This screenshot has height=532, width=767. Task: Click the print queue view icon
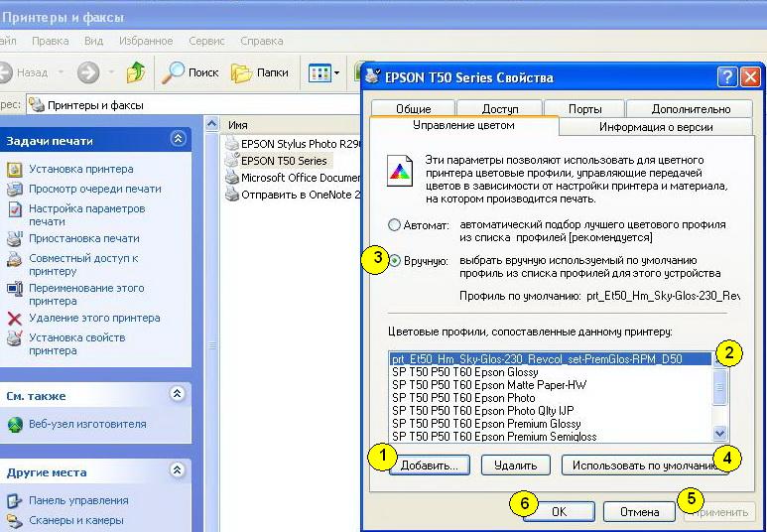(15, 190)
